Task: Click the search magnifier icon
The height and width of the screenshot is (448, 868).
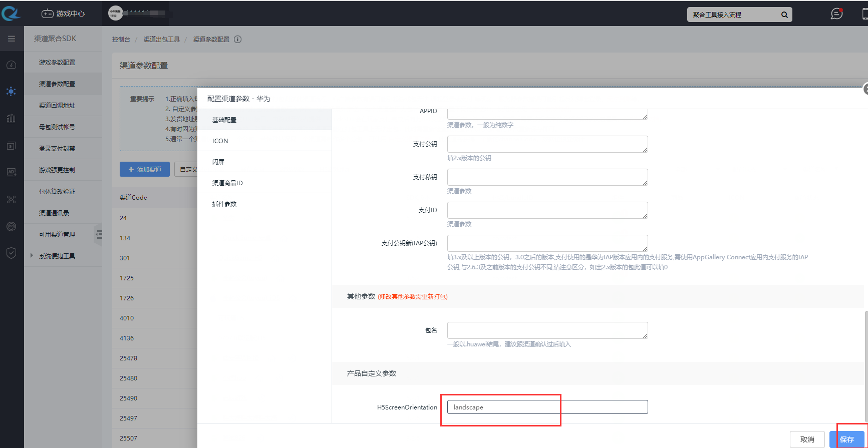Action: coord(784,15)
